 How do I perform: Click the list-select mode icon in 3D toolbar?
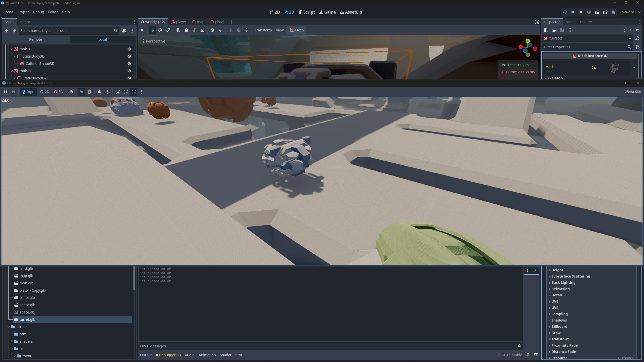178,30
